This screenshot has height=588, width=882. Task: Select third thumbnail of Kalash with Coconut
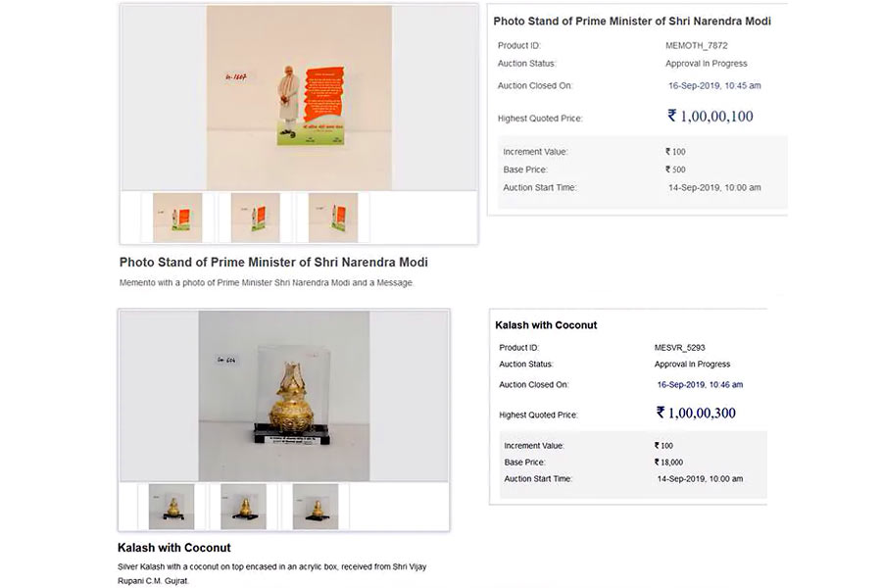tap(316, 507)
